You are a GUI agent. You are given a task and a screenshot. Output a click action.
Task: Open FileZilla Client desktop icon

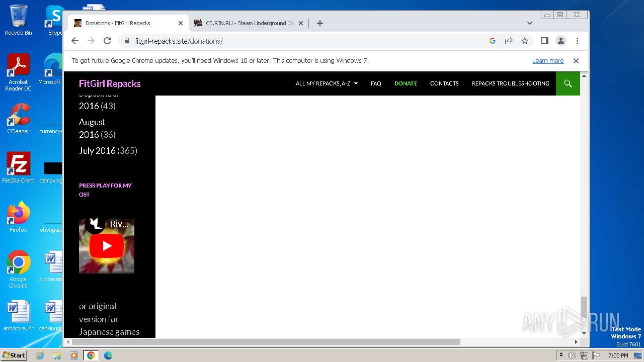click(18, 167)
